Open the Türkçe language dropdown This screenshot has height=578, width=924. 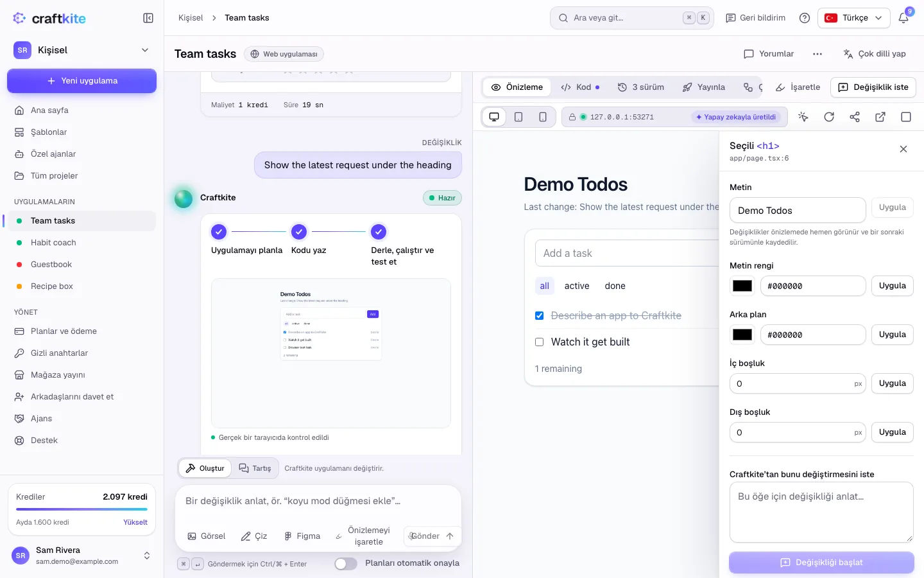(x=854, y=18)
